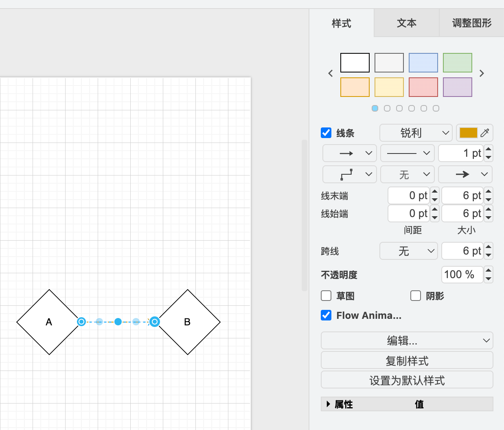Click the midpoint handle of the connector
Image resolution: width=504 pixels, height=430 pixels.
[118, 322]
